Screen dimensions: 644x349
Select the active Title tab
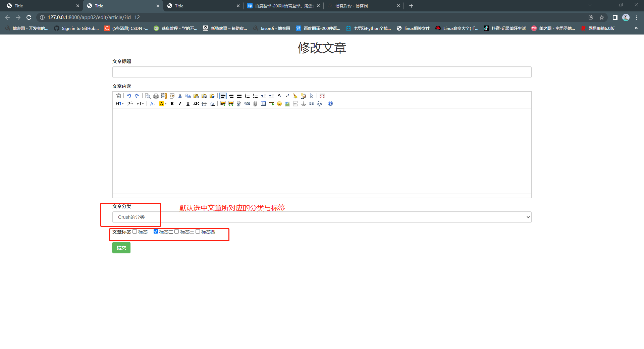123,6
